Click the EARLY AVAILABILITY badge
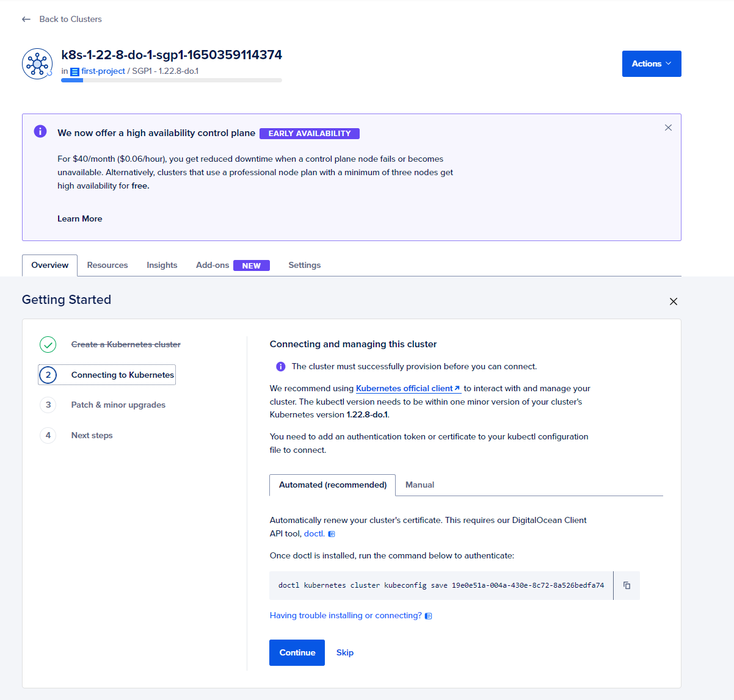 [x=310, y=134]
